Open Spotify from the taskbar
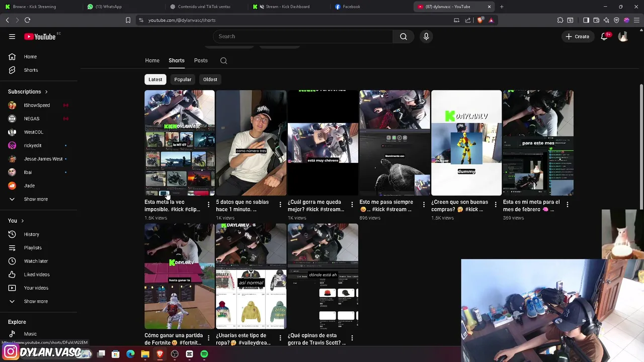The image size is (644, 362). click(204, 354)
